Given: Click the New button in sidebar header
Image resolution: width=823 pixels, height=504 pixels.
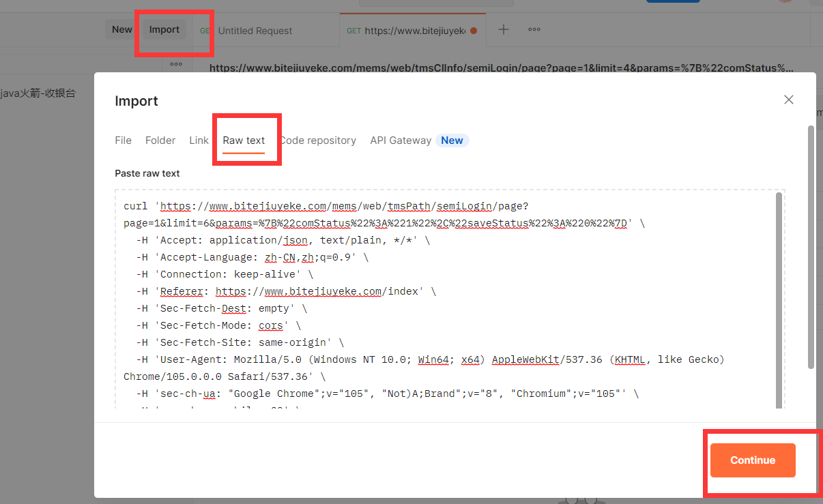Looking at the screenshot, I should click(122, 29).
